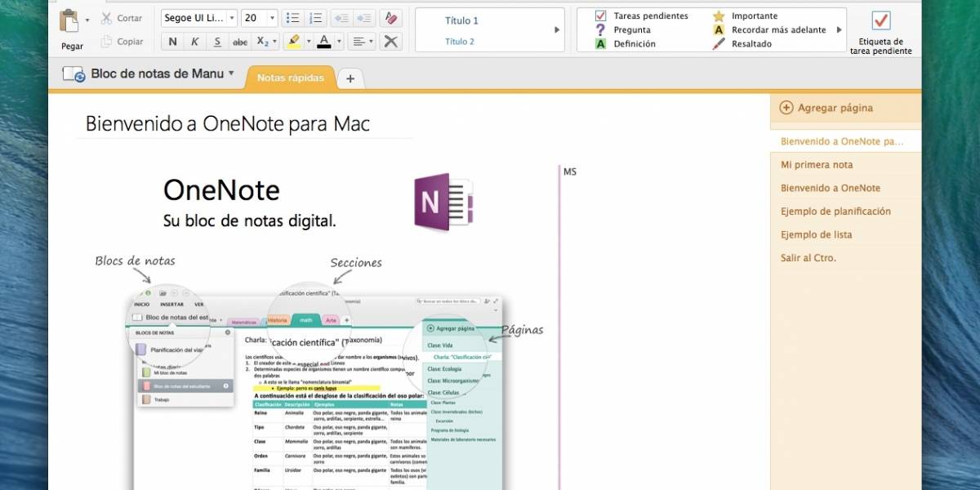Decrease the paragraph indent
Viewport: 980px width, 490px height.
[x=343, y=18]
